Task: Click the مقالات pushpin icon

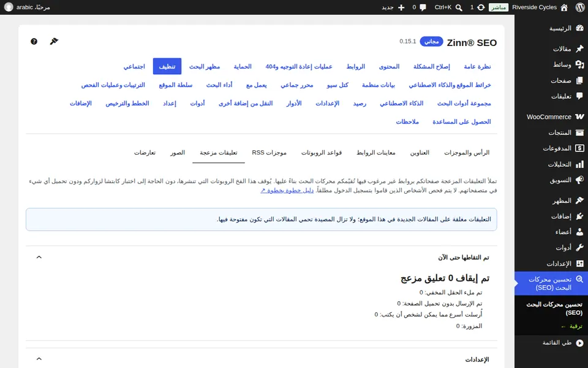Action: [x=580, y=49]
